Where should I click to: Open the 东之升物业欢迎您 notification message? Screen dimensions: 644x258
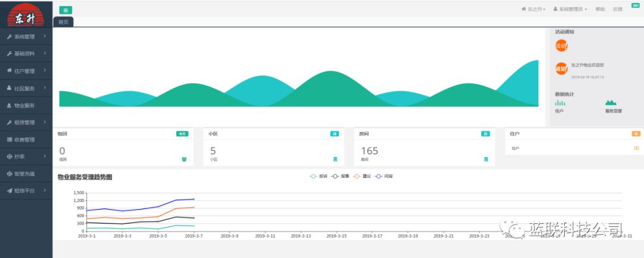pyautogui.click(x=587, y=65)
